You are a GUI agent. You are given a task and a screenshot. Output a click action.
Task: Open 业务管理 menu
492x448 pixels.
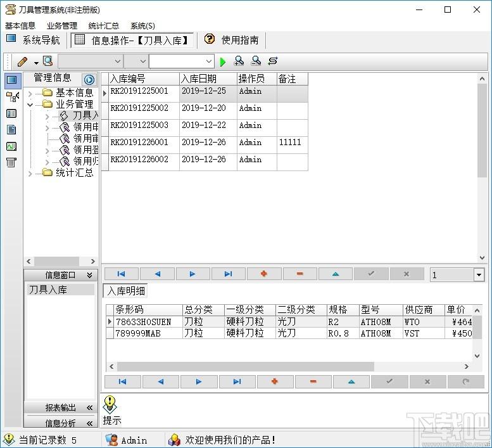(x=62, y=26)
